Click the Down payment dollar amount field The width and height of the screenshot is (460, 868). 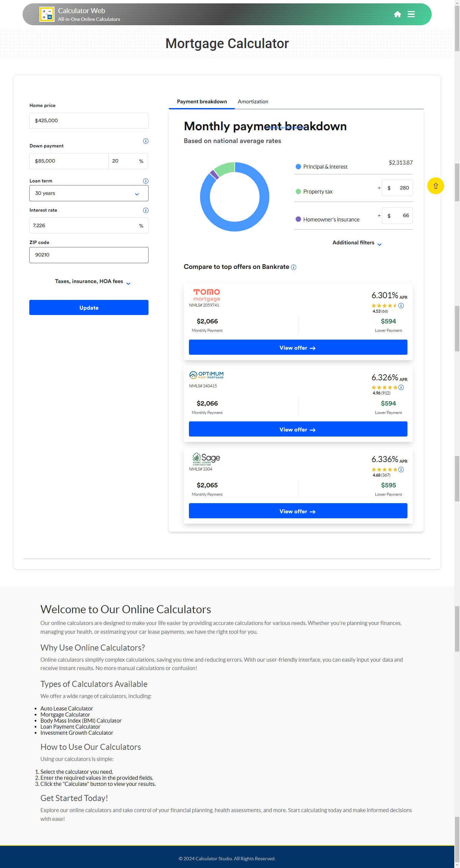(x=69, y=161)
